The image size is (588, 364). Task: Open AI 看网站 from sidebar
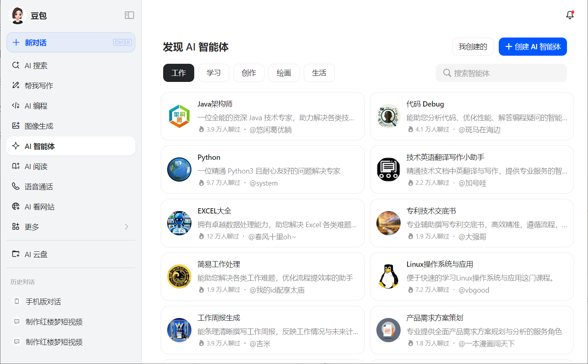(39, 207)
